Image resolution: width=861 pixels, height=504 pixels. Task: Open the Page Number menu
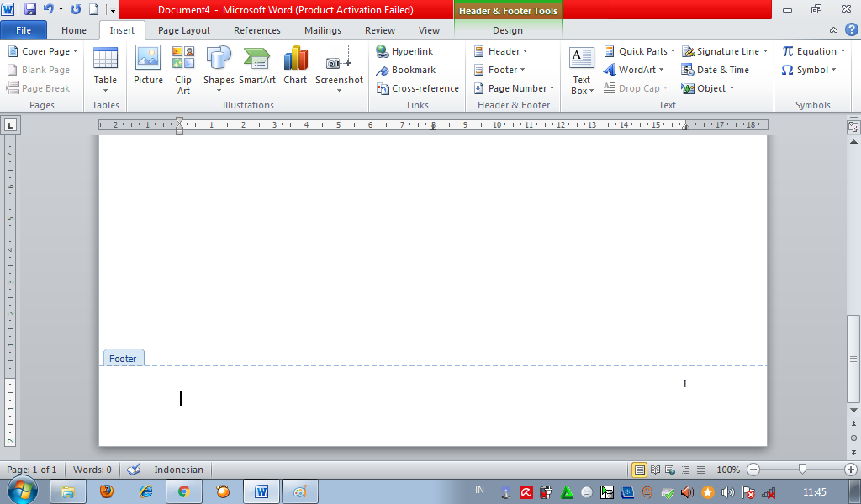(x=513, y=88)
